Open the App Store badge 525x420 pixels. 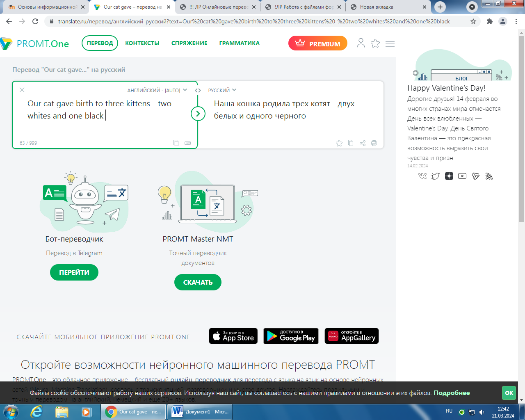click(233, 336)
